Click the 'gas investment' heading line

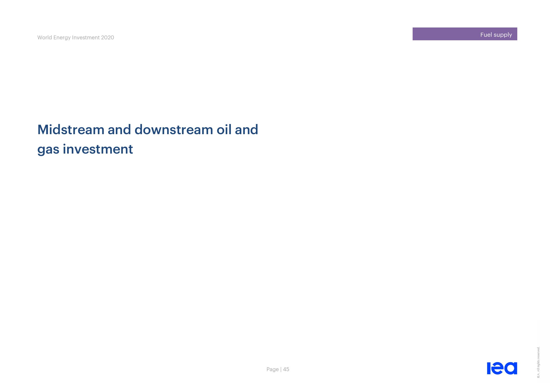(x=85, y=149)
